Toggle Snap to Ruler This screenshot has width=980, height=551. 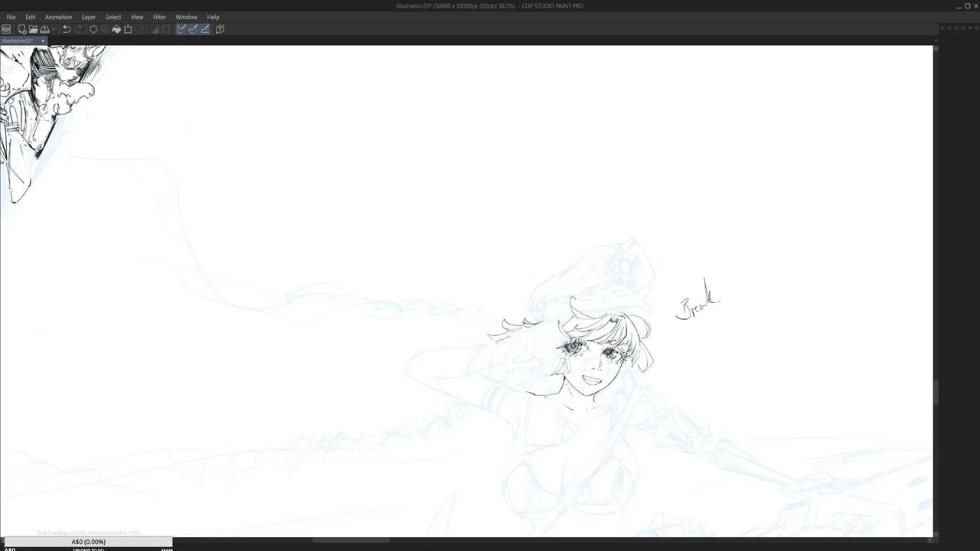point(181,29)
